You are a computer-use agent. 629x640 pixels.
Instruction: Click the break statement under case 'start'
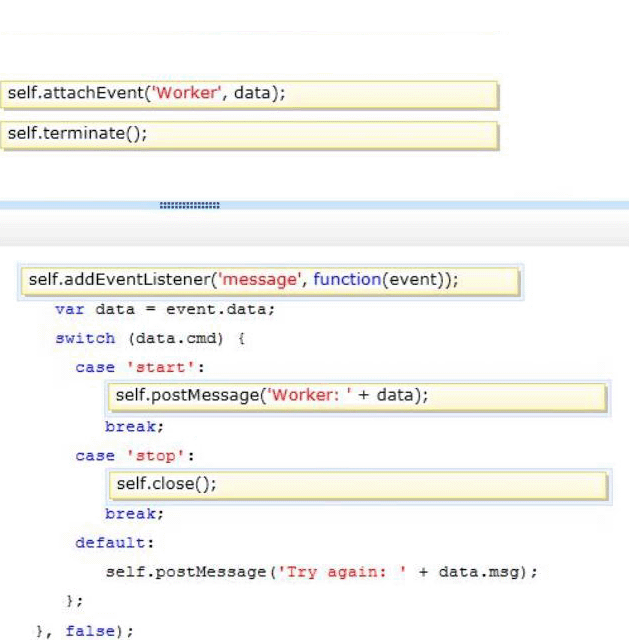click(x=134, y=426)
